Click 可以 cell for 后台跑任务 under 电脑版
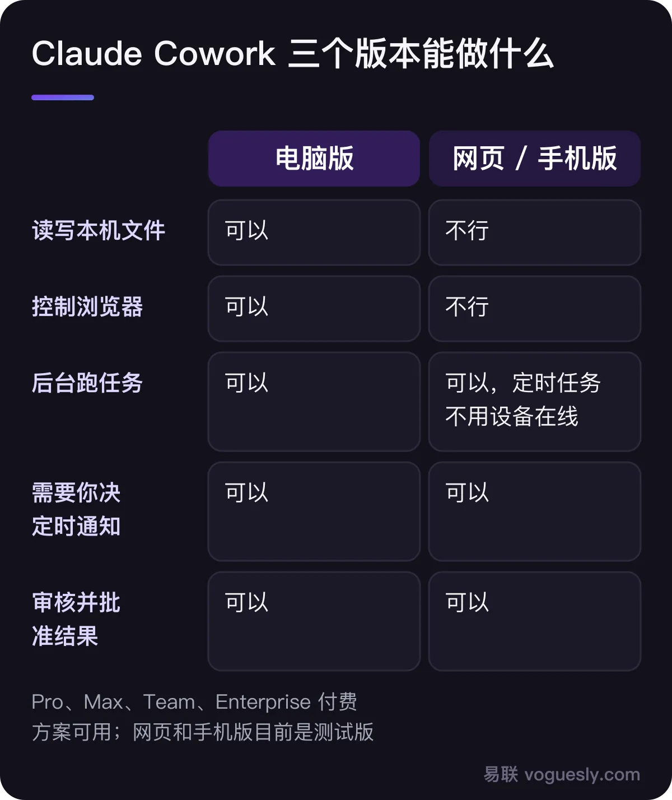 (314, 402)
